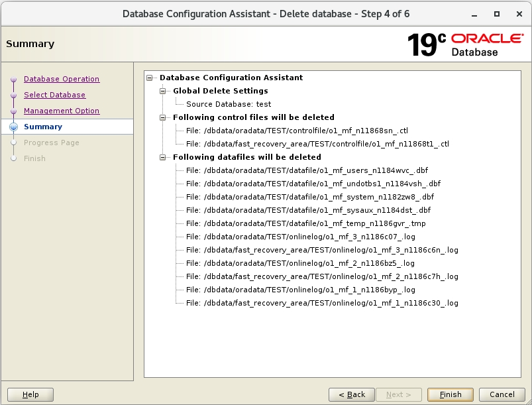Select temp file o1_mf_temp_n1186gvr_.tmp
This screenshot has width=532, height=405.
[305, 223]
